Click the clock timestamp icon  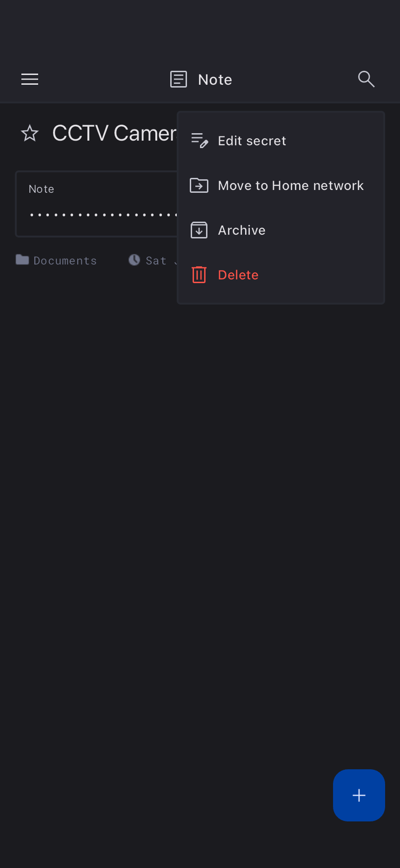coord(134,260)
